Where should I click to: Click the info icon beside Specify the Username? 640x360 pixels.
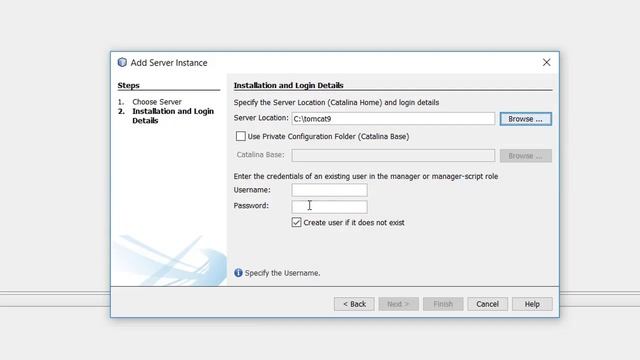[238, 273]
